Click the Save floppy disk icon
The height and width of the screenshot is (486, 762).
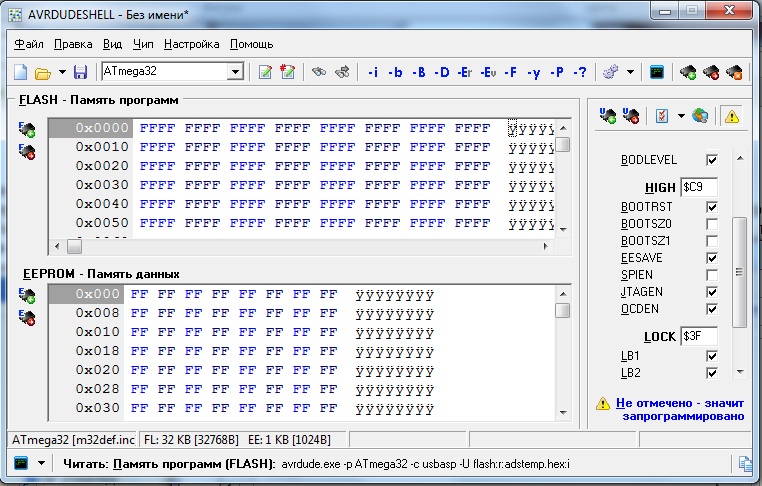tap(81, 72)
